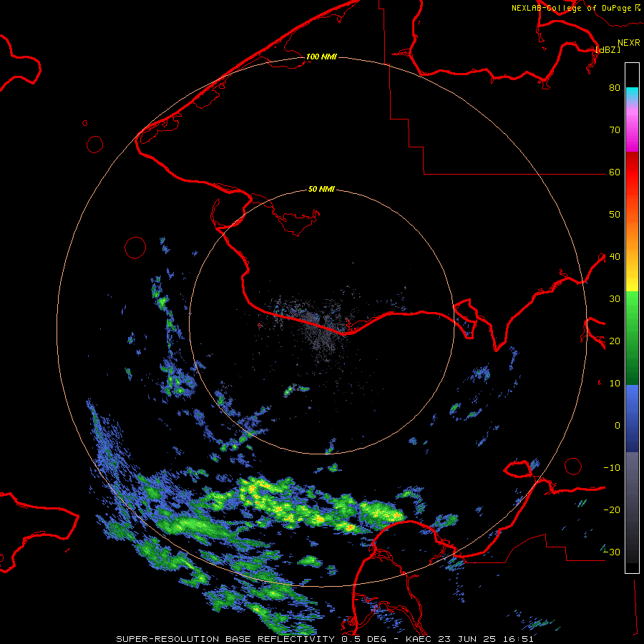Click the 70 dBZ value on the scale

615,130
